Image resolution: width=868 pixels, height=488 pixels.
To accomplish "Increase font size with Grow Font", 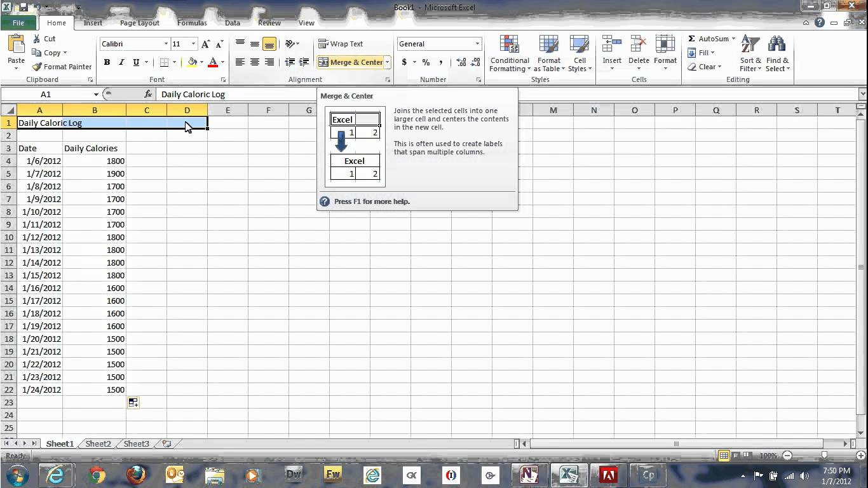I will click(205, 44).
